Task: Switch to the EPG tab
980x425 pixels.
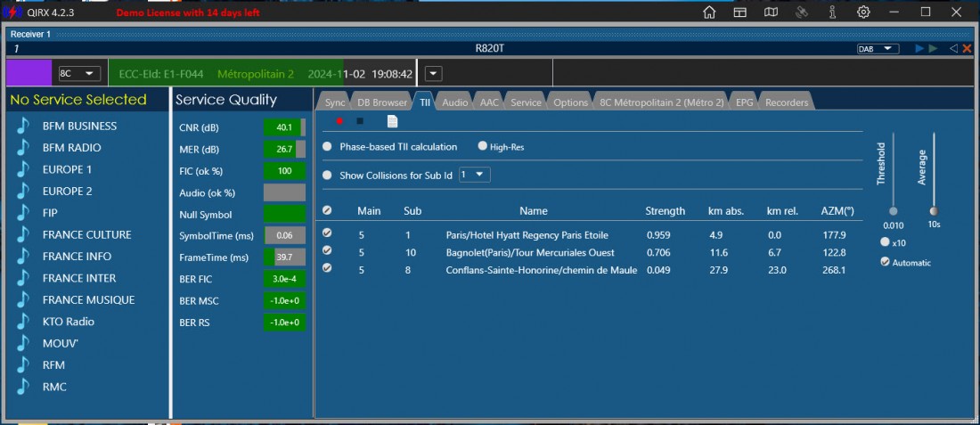Action: click(x=745, y=102)
